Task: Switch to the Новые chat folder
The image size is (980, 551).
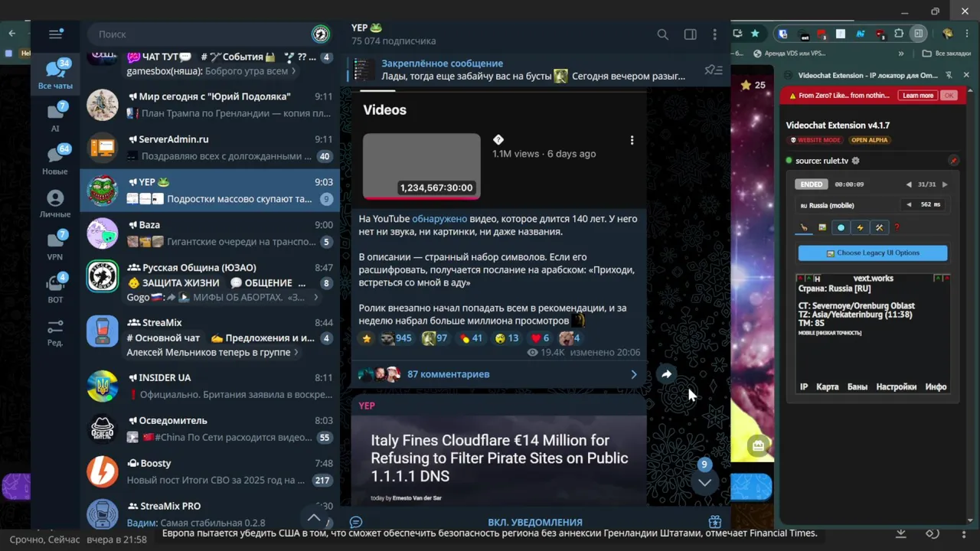Action: pos(55,160)
